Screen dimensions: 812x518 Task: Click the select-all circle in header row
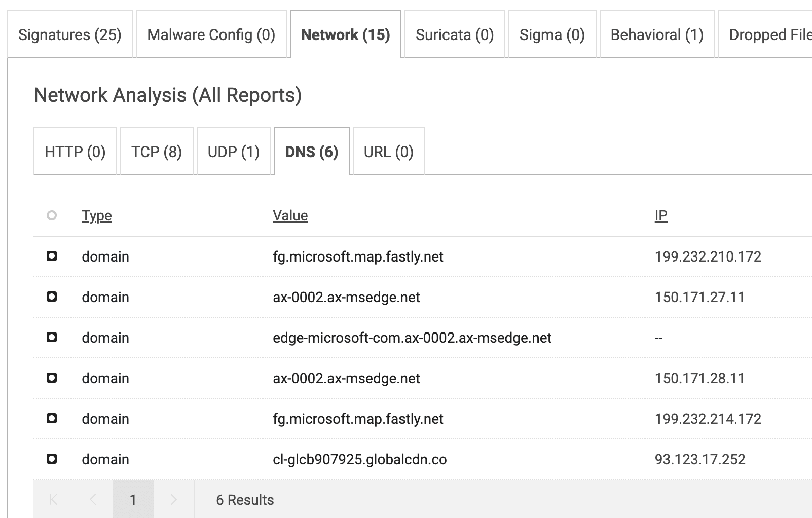click(51, 215)
